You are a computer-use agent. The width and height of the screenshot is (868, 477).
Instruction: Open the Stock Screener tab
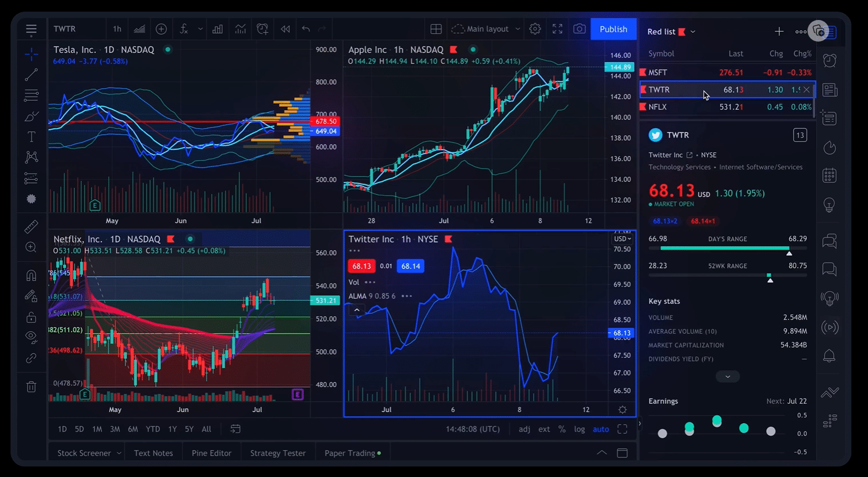click(x=84, y=453)
